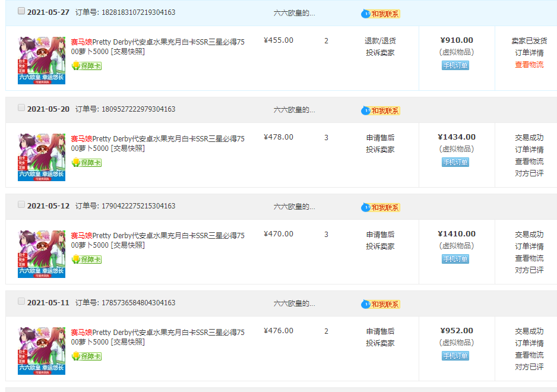Open product title link in the ¥476.00 order
Viewport: 557px width, 392px height.
pos(158,337)
